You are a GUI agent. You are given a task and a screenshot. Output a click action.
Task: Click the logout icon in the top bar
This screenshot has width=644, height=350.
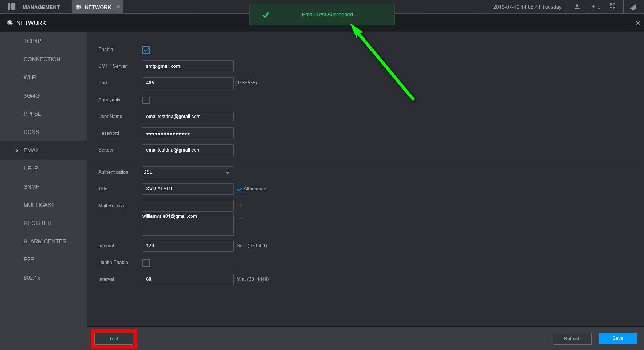pyautogui.click(x=592, y=7)
